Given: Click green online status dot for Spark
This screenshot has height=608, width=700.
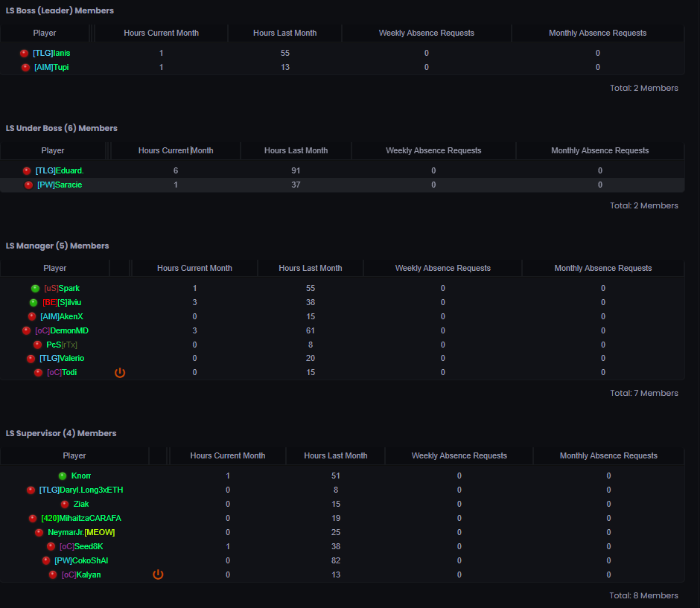Looking at the screenshot, I should pyautogui.click(x=35, y=288).
